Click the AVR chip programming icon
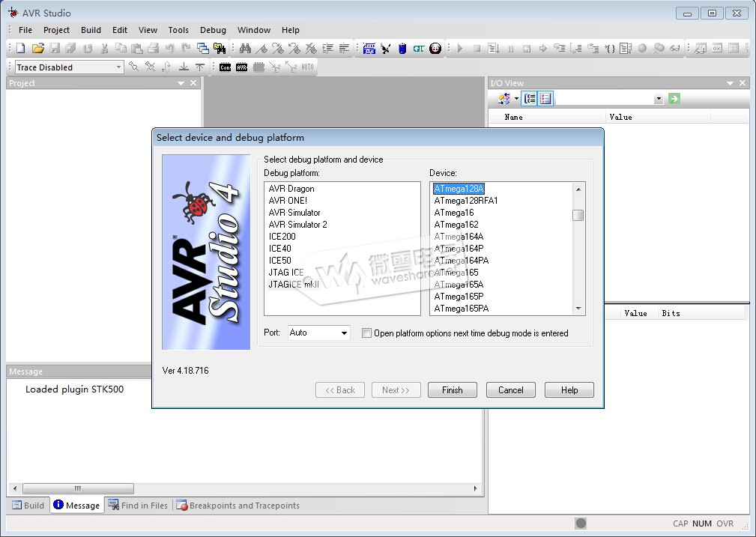This screenshot has width=756, height=537. pos(242,67)
